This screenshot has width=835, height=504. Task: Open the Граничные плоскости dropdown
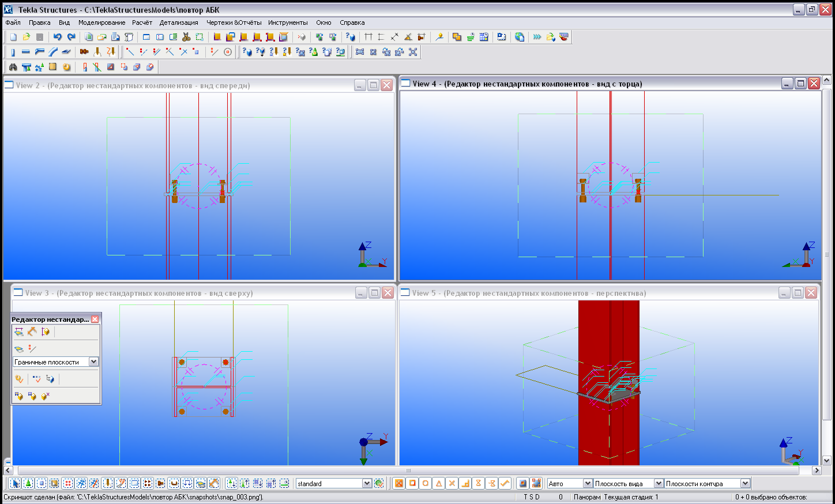[93, 362]
